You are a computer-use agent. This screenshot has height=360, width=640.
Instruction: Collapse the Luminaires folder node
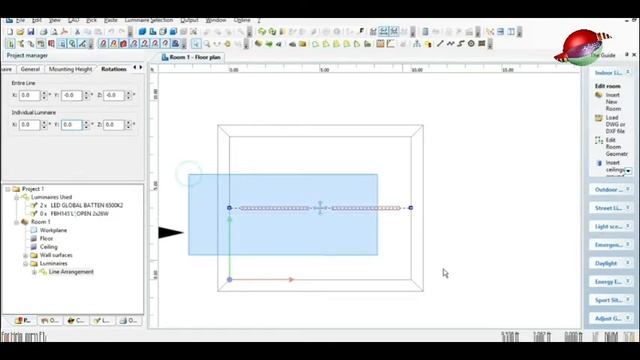25,264
